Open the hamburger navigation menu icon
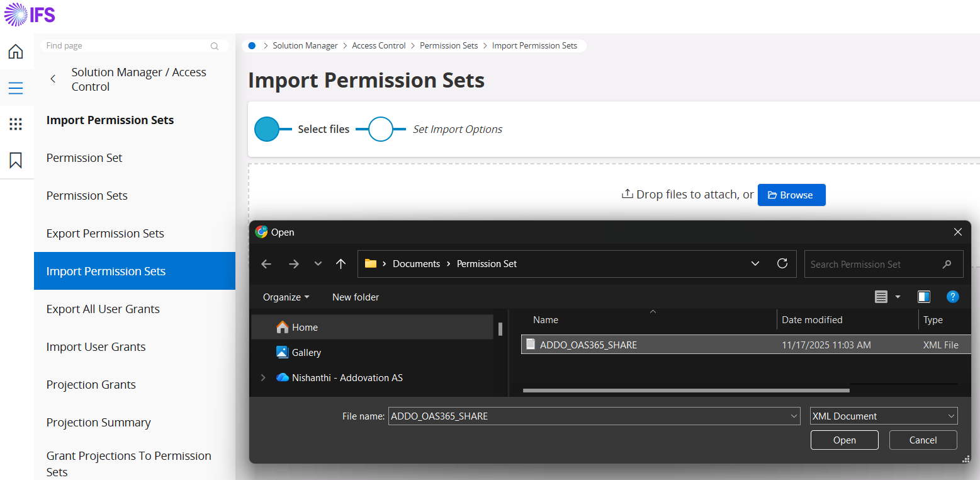This screenshot has width=980, height=480. [x=16, y=88]
